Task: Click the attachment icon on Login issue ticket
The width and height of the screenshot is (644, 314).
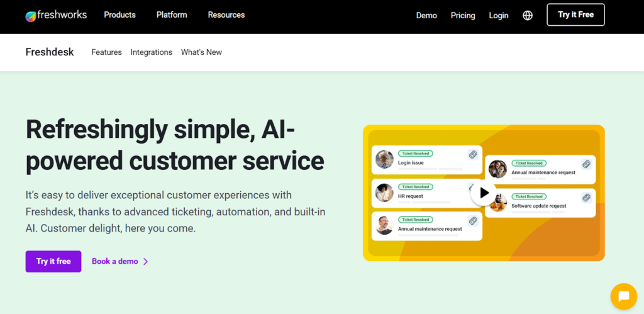Action: 473,155
